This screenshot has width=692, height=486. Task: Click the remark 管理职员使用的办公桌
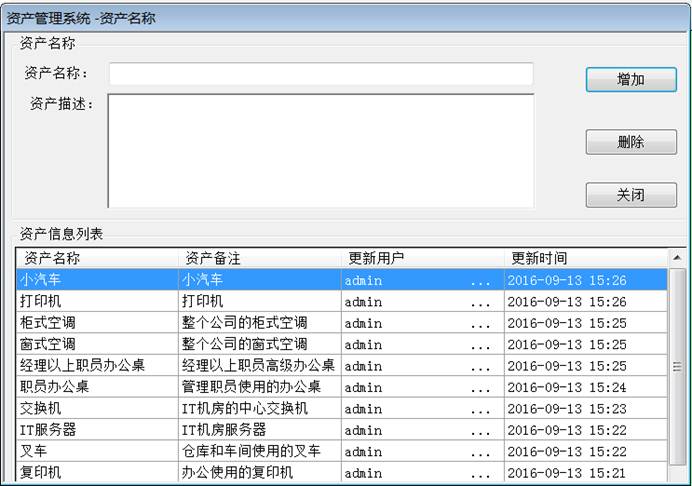[251, 387]
